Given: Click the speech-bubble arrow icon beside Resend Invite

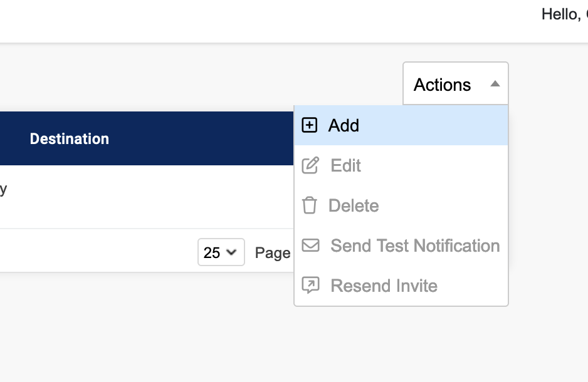Looking at the screenshot, I should [x=310, y=286].
